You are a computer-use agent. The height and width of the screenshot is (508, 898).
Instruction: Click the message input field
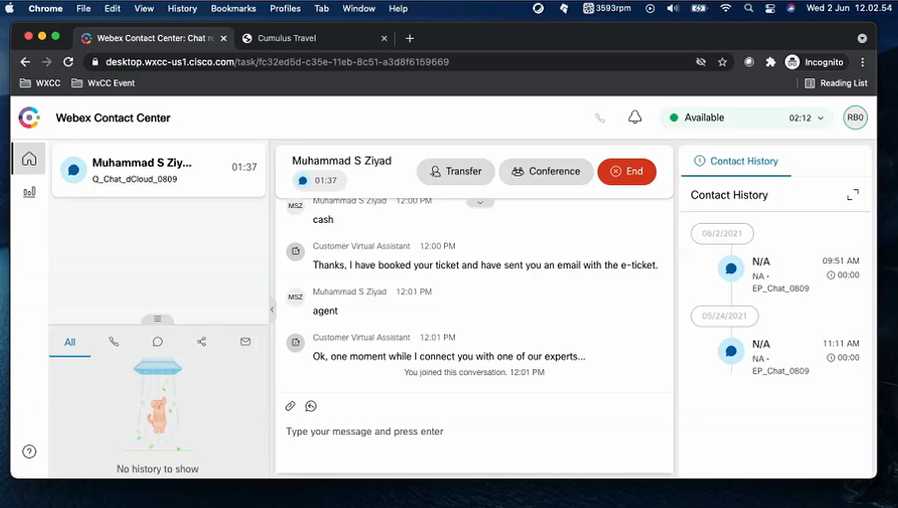470,432
